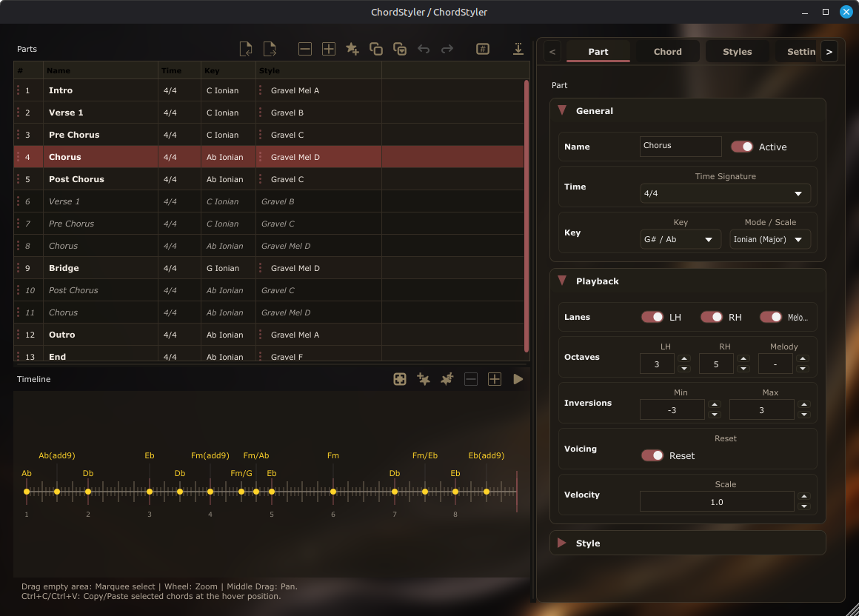Image resolution: width=859 pixels, height=616 pixels.
Task: Select the Post Chorus part in row 5
Action: (x=268, y=179)
